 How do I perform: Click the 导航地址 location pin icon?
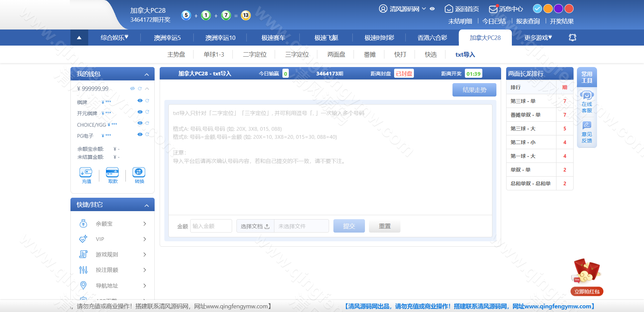click(x=83, y=285)
